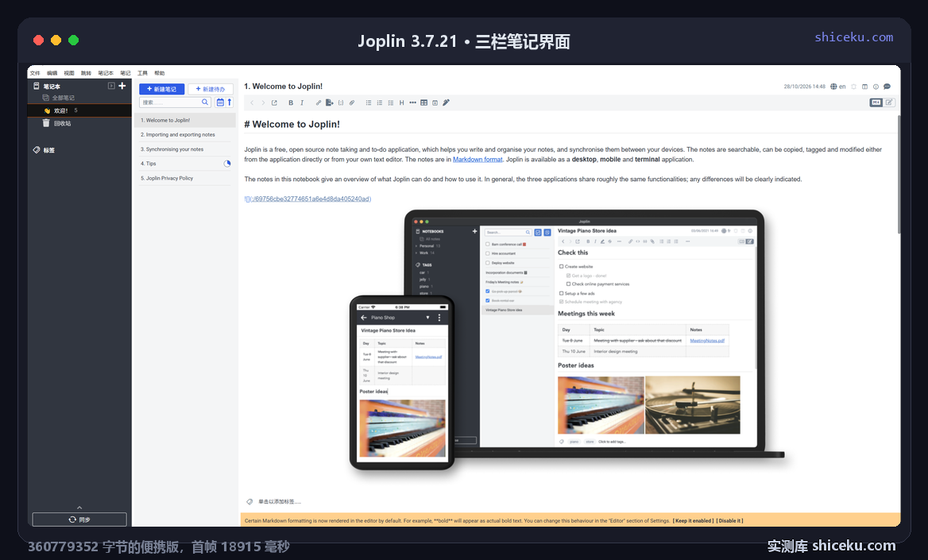Select note 1. Welcome to Joplin! in list
The image size is (928, 560).
coord(184,120)
